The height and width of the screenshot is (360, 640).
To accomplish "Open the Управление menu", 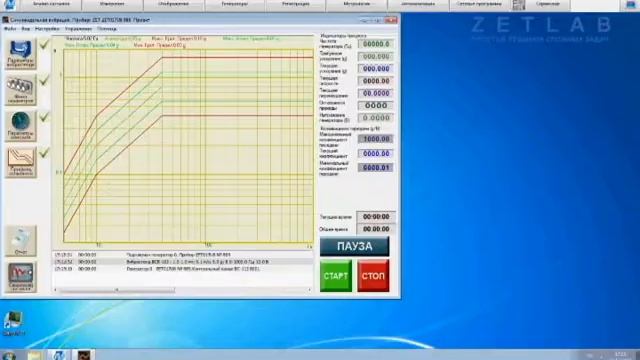I will [x=78, y=29].
